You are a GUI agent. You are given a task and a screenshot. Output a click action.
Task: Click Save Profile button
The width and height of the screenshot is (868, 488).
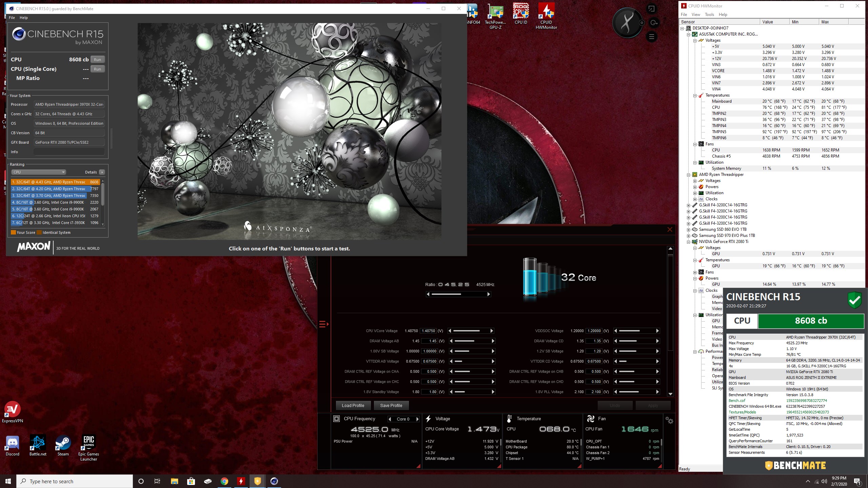coord(391,405)
